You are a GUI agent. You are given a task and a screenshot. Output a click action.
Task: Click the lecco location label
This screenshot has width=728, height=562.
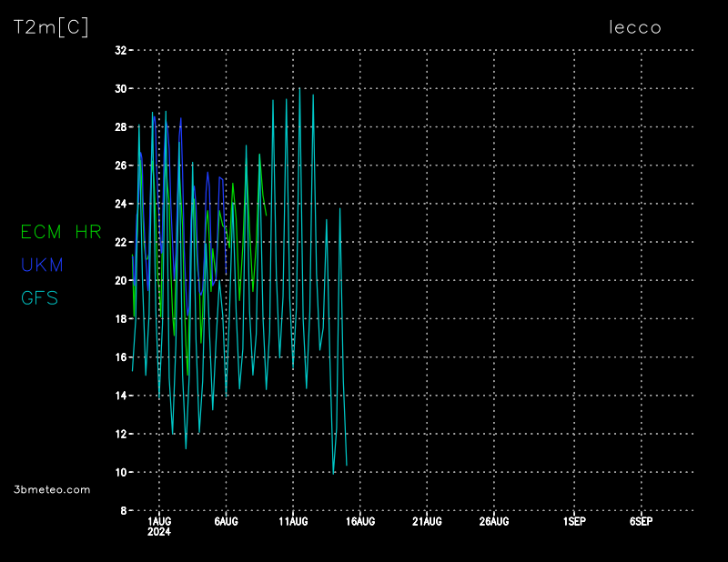(x=634, y=27)
